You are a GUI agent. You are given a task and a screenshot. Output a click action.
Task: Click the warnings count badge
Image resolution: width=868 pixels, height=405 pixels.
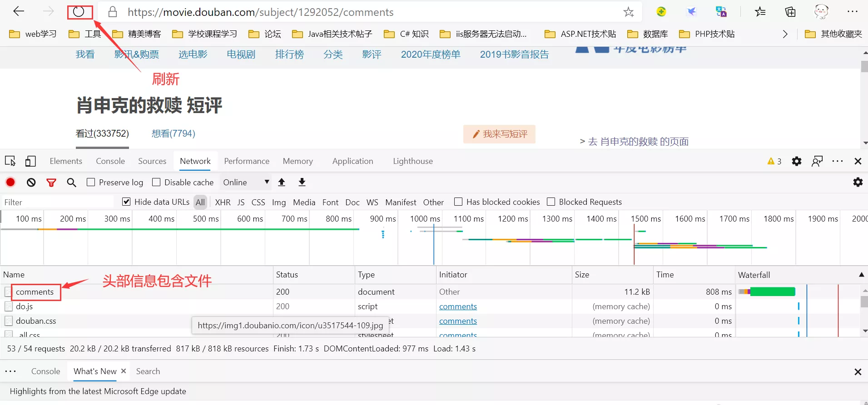pos(774,161)
